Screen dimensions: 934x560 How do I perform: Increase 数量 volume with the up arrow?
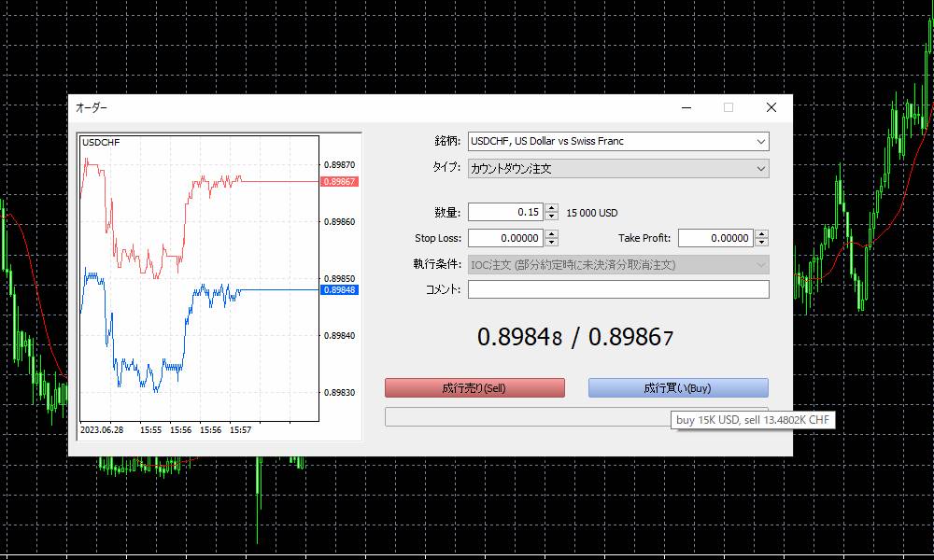[x=552, y=208]
